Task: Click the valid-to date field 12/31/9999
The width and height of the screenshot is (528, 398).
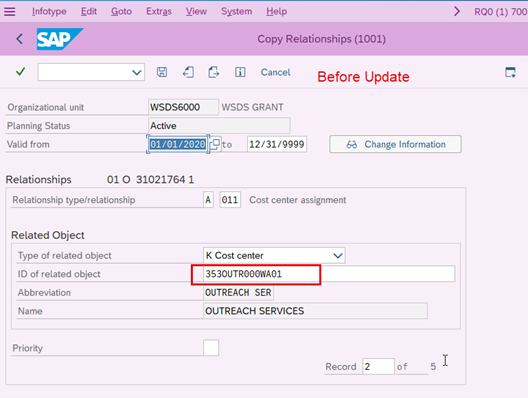Action: click(x=277, y=144)
